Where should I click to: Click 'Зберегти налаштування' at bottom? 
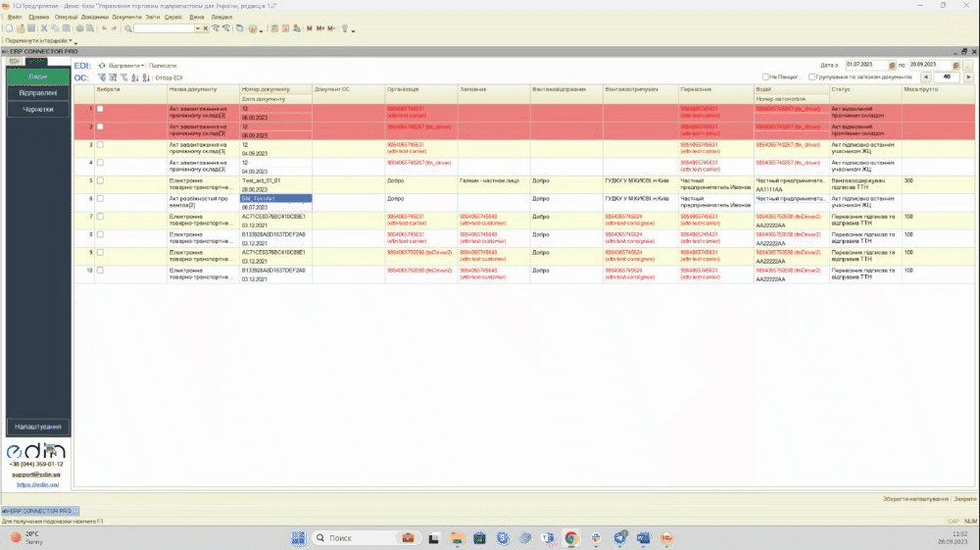pyautogui.click(x=915, y=499)
